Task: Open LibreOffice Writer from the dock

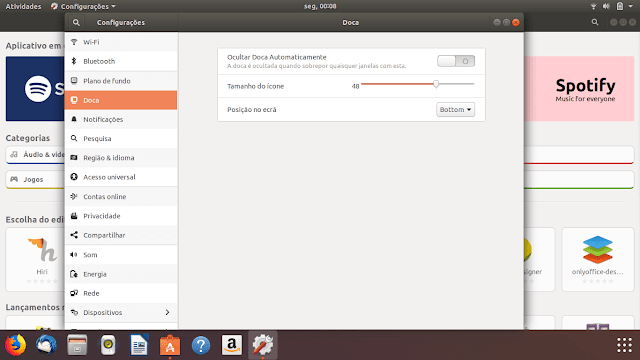Action: [x=139, y=345]
